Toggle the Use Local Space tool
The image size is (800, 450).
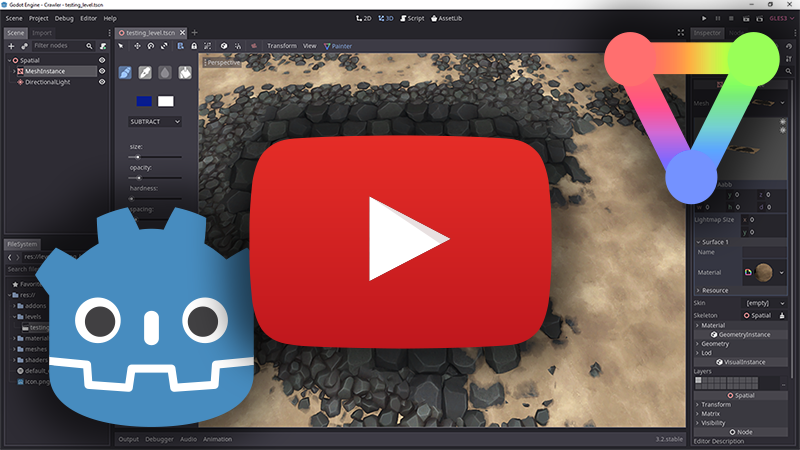click(181, 46)
